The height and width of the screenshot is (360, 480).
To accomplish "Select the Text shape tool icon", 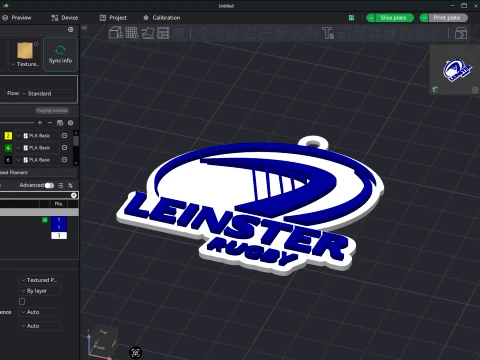I will (x=328, y=33).
